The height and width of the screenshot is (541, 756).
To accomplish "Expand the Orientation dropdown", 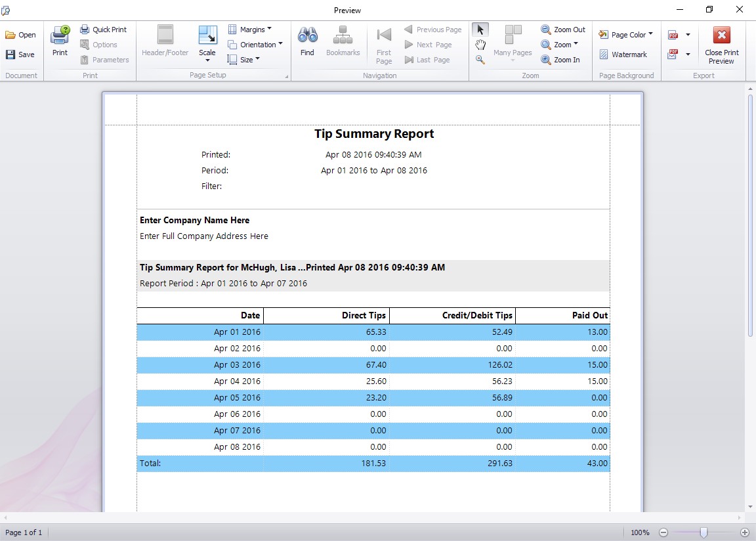I will tap(255, 45).
